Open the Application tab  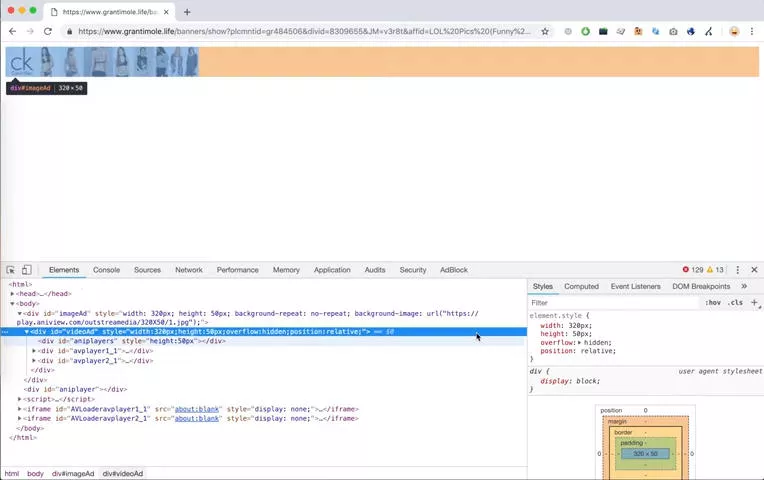pyautogui.click(x=332, y=269)
